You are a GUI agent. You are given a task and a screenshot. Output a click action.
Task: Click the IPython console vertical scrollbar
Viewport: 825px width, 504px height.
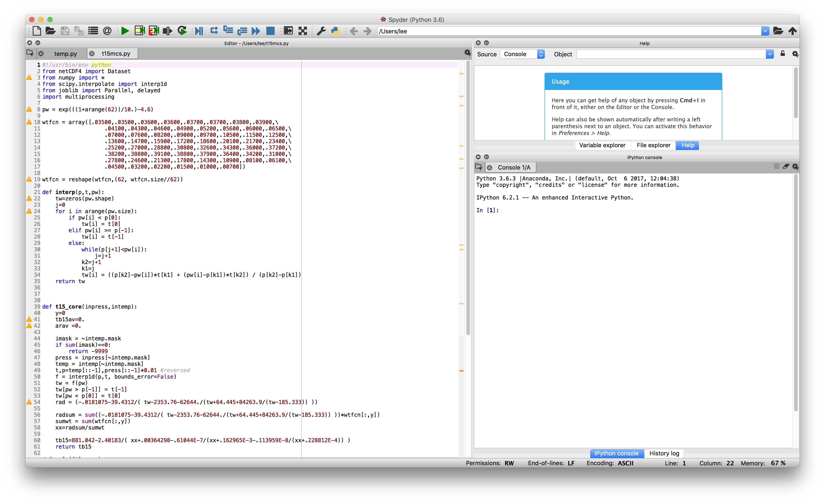pos(796,293)
